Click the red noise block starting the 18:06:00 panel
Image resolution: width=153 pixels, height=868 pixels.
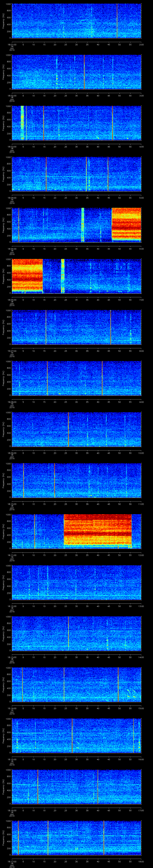click(x=27, y=275)
